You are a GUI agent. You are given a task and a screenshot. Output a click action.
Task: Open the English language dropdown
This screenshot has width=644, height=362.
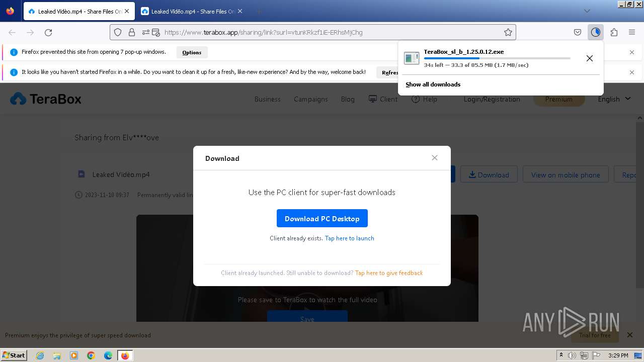click(614, 99)
